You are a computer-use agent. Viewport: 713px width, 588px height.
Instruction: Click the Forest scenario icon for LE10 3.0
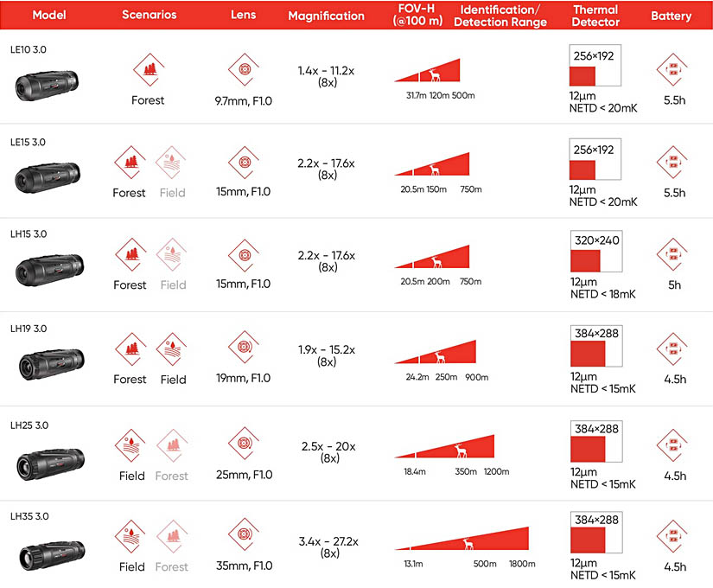(x=148, y=69)
